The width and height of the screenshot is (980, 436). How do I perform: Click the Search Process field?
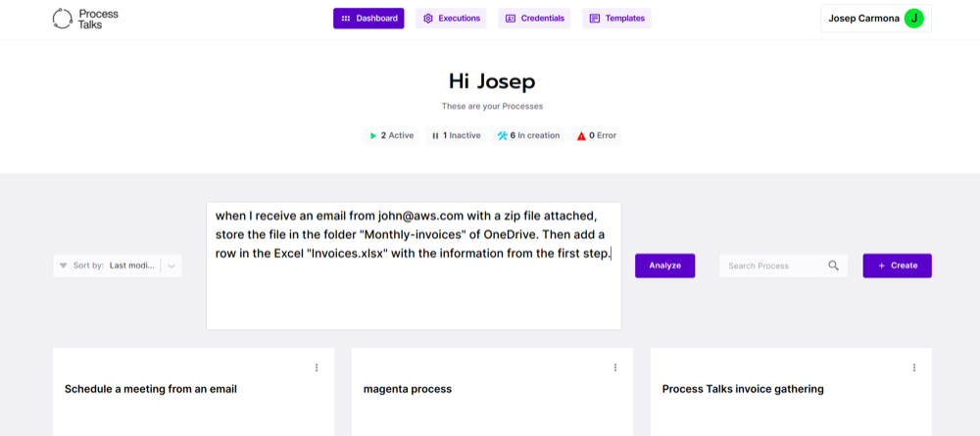pos(783,266)
